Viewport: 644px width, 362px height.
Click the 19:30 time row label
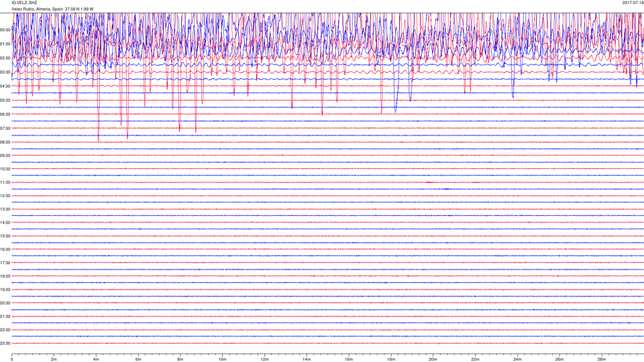tap(5, 290)
